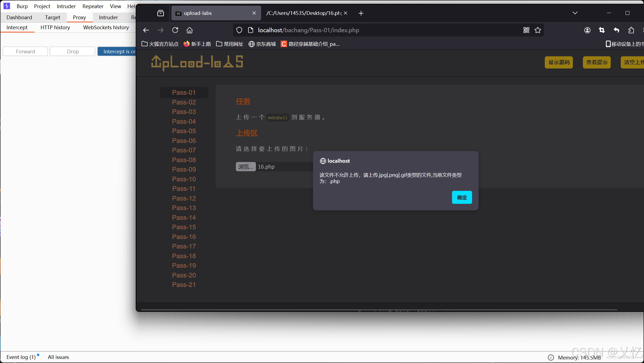Click the QR code icon in address bar
This screenshot has height=363, width=644.
(x=526, y=30)
